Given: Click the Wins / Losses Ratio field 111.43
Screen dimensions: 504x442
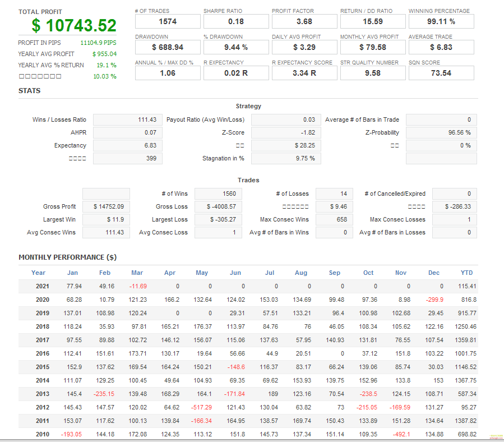Looking at the screenshot, I should 128,119.
